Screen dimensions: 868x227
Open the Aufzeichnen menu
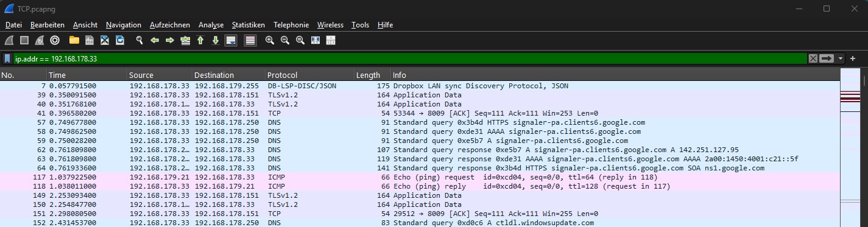click(x=170, y=25)
